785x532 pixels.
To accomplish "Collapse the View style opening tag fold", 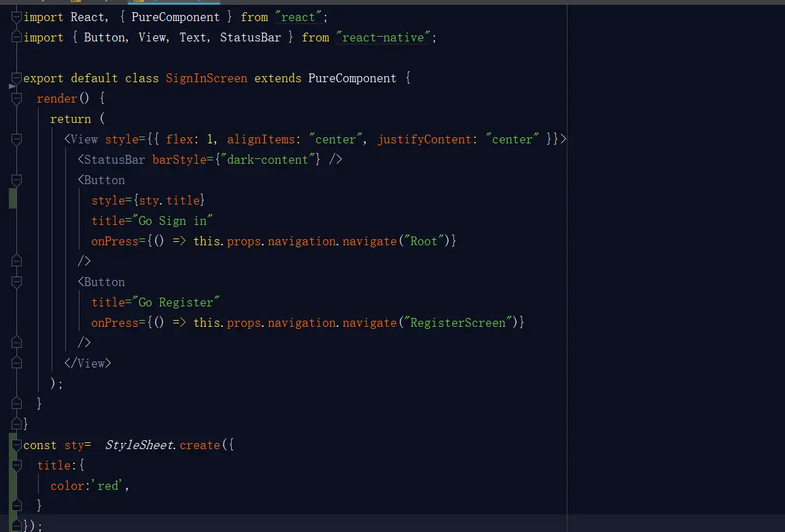I will point(16,140).
